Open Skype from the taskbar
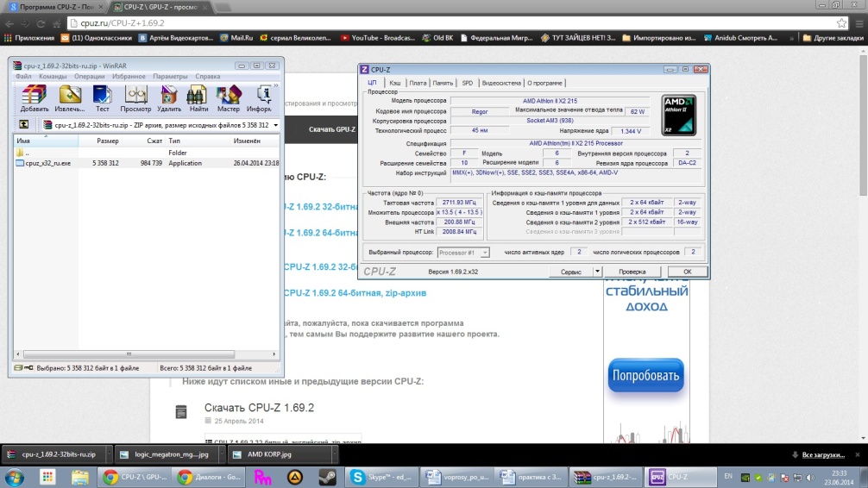The width and height of the screenshot is (868, 488). pyautogui.click(x=382, y=477)
